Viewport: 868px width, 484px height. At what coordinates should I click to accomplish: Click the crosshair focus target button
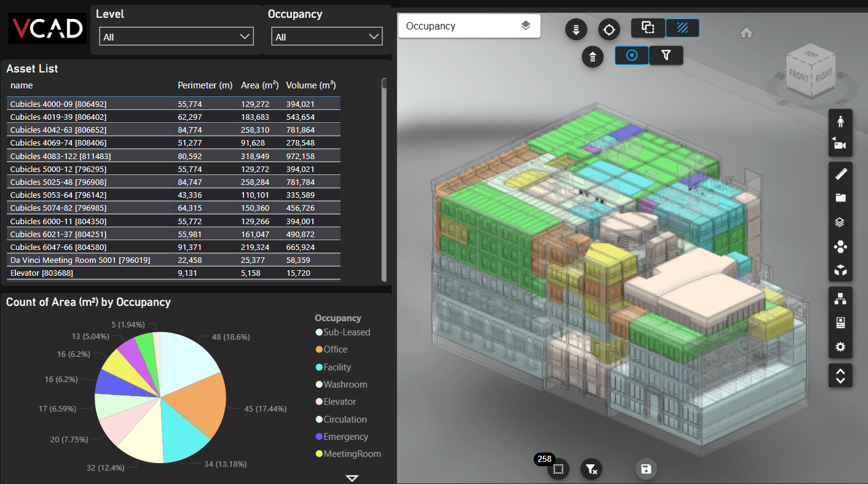click(609, 29)
